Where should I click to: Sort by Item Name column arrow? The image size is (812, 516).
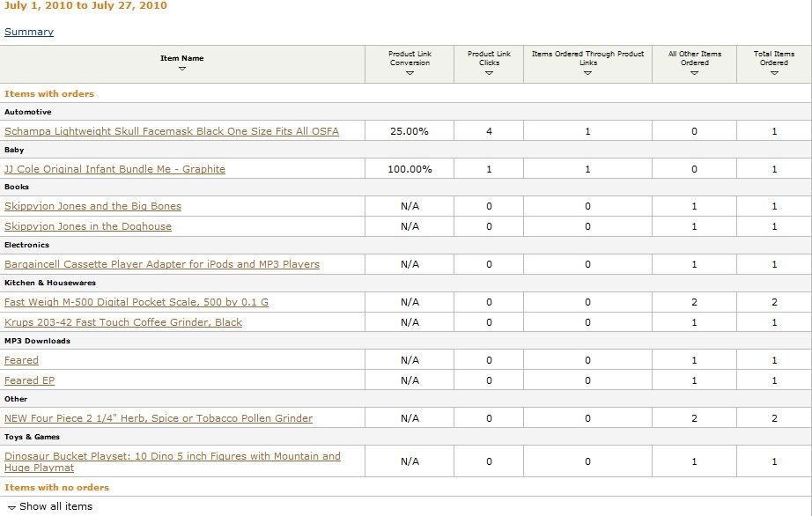(182, 69)
